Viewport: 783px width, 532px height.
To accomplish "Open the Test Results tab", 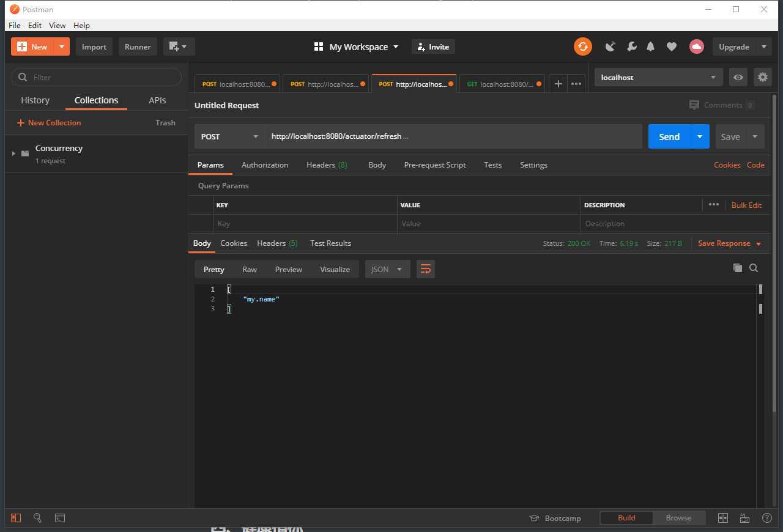I will click(x=330, y=243).
